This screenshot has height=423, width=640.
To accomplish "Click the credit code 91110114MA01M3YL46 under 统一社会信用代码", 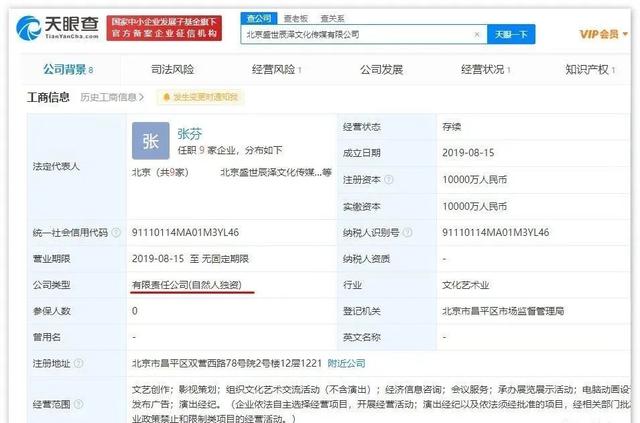I will pyautogui.click(x=185, y=233).
